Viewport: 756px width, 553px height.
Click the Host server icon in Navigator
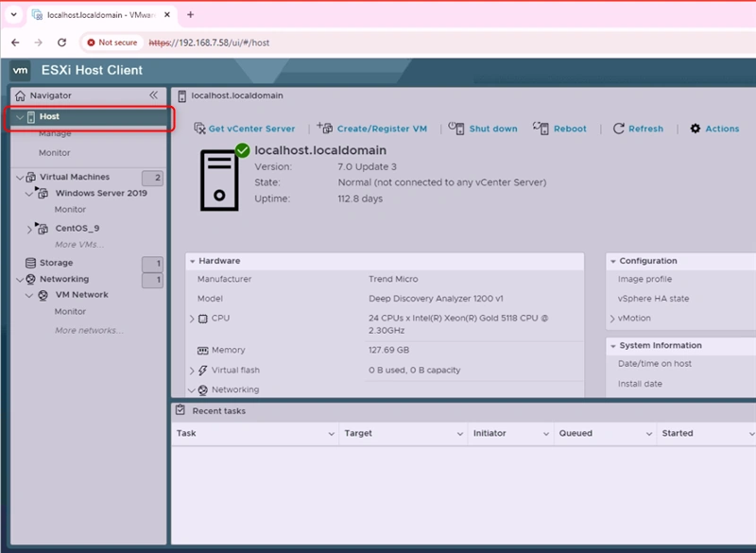(x=31, y=117)
